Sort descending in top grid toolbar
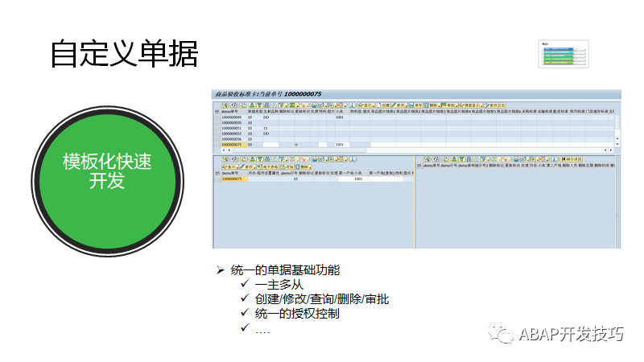The width and height of the screenshot is (644, 362). click(x=259, y=105)
